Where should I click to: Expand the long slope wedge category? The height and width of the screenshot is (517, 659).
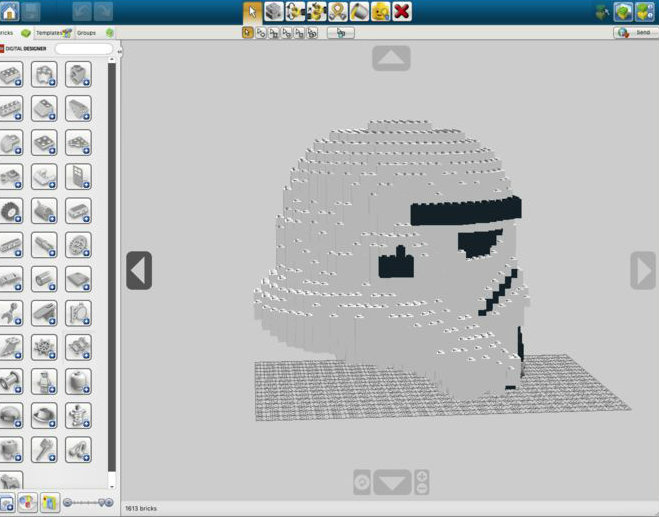click(78, 108)
